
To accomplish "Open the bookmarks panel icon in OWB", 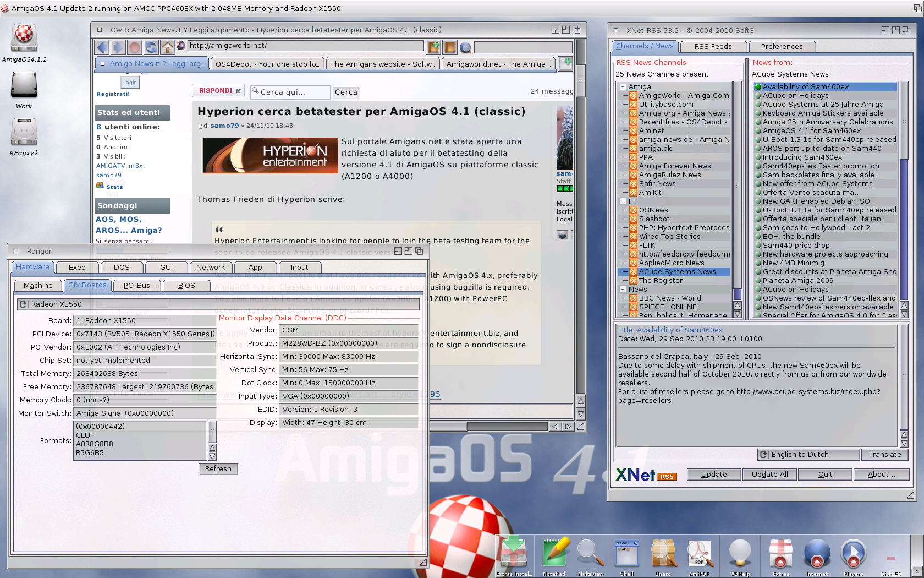I will (450, 47).
